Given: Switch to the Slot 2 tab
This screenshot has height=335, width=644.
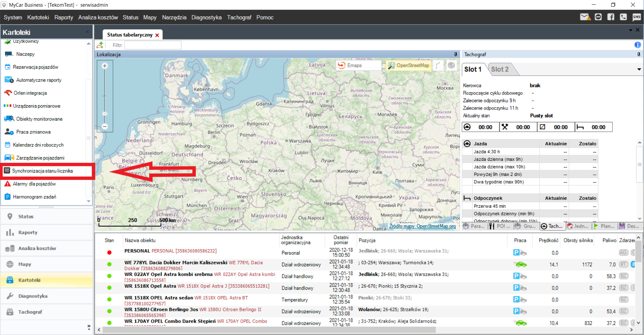Looking at the screenshot, I should click(x=500, y=69).
